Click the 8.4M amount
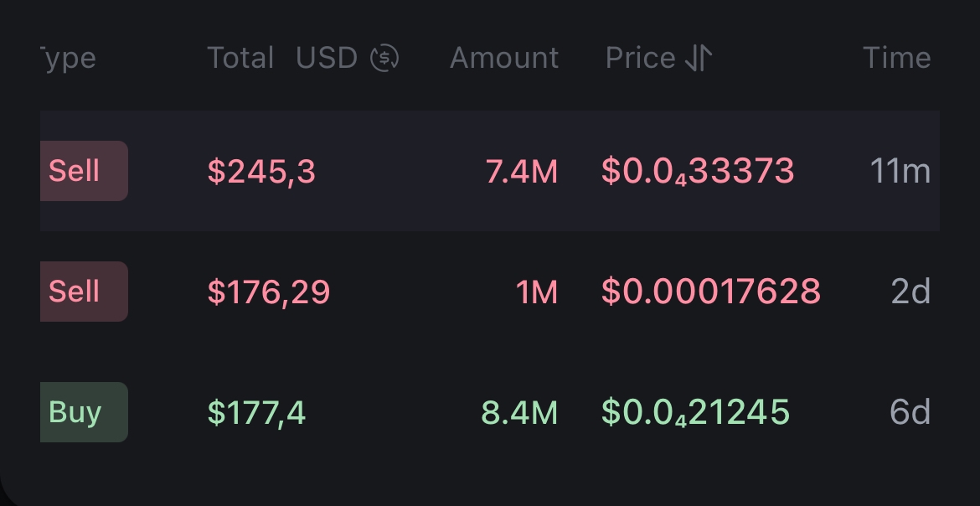This screenshot has width=980, height=506. 519,413
